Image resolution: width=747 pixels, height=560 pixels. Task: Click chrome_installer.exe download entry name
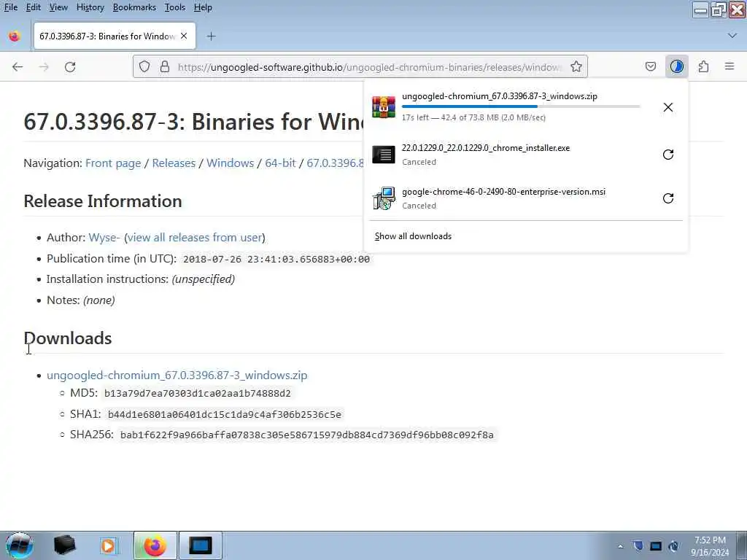click(485, 148)
